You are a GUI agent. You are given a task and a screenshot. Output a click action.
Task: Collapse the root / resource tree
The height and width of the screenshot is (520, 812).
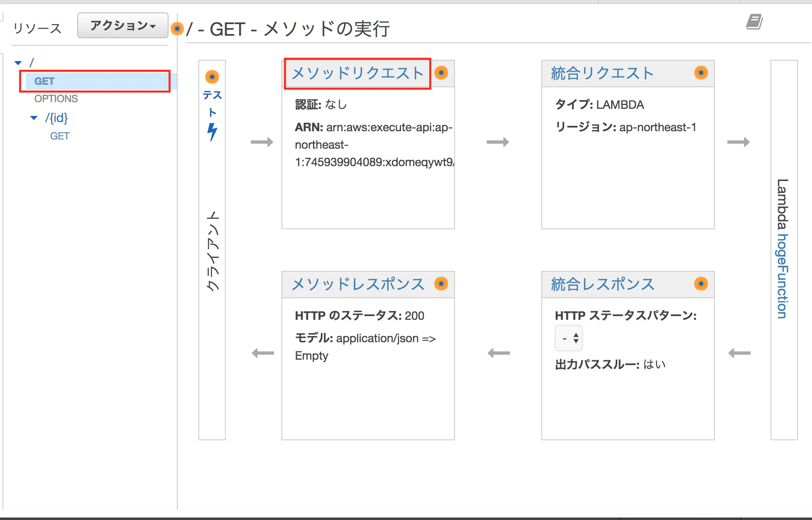coord(18,63)
